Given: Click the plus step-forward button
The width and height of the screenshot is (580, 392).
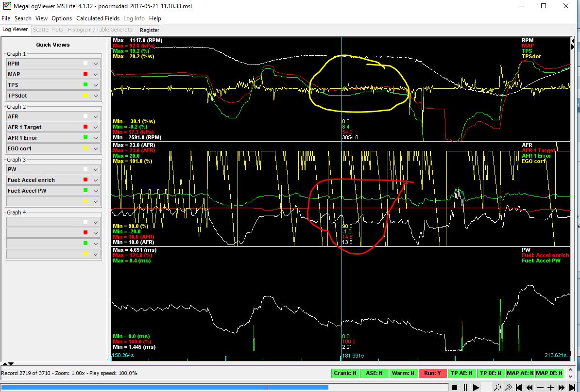Looking at the screenshot, I should point(551,387).
